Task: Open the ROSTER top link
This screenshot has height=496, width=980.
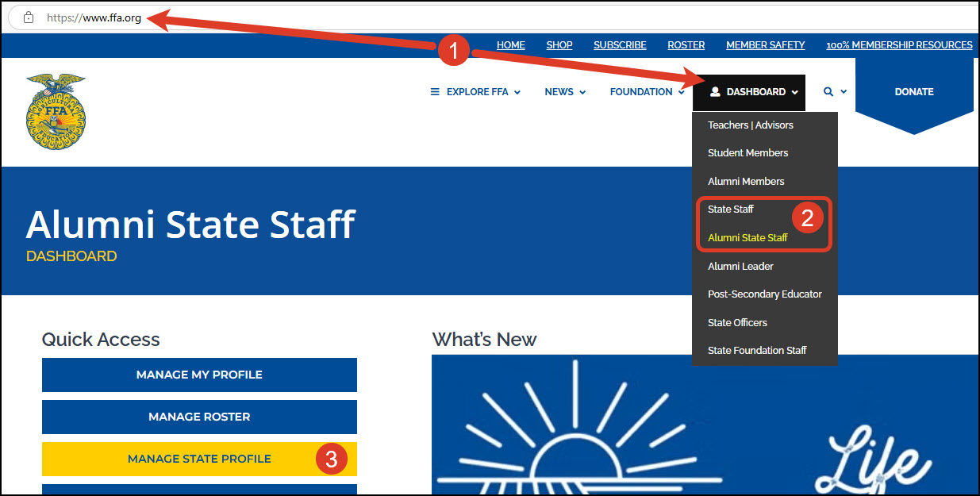Action: (686, 45)
